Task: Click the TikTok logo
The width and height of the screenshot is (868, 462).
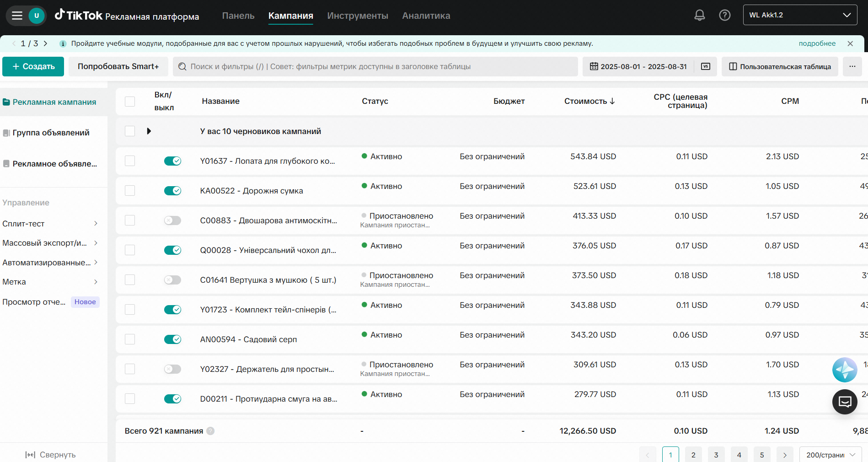Action: (x=79, y=16)
